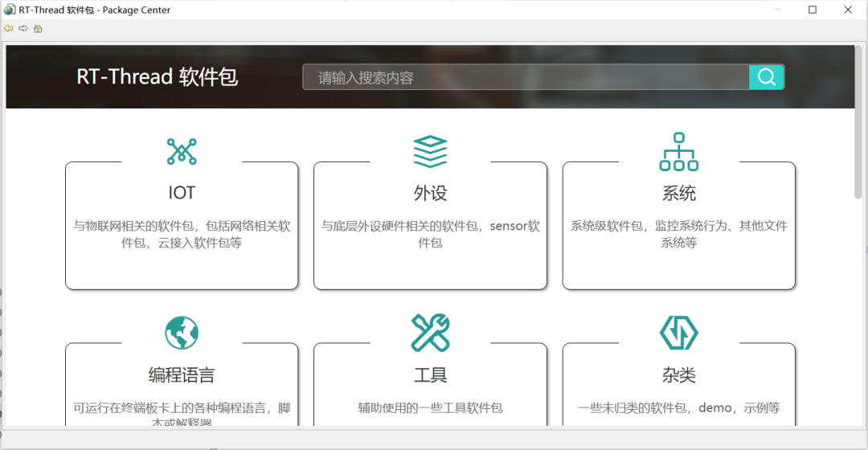Viewport: 868px width, 450px height.
Task: Close the Package Center window
Action: tap(848, 10)
